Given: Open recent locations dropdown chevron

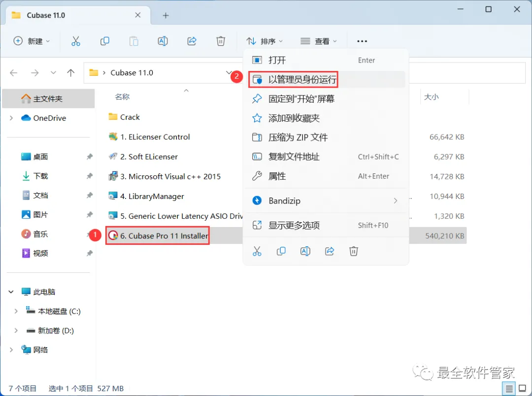Looking at the screenshot, I should click(x=53, y=72).
